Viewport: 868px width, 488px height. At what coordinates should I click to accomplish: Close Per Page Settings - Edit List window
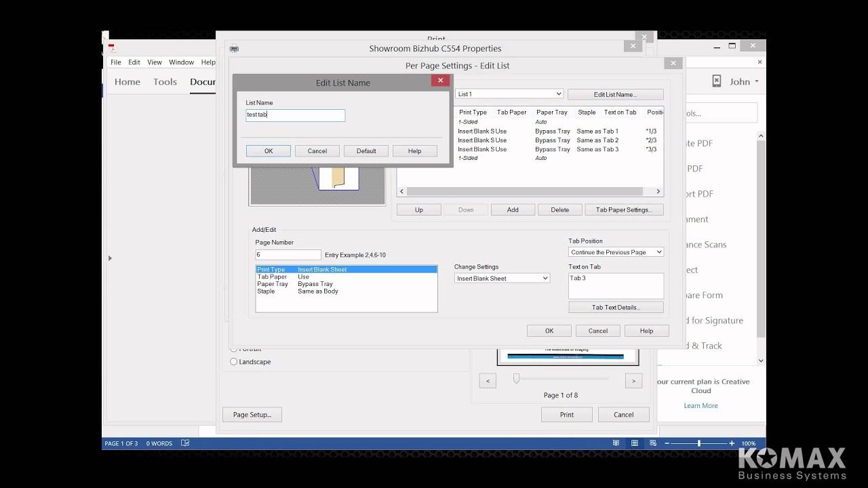673,63
